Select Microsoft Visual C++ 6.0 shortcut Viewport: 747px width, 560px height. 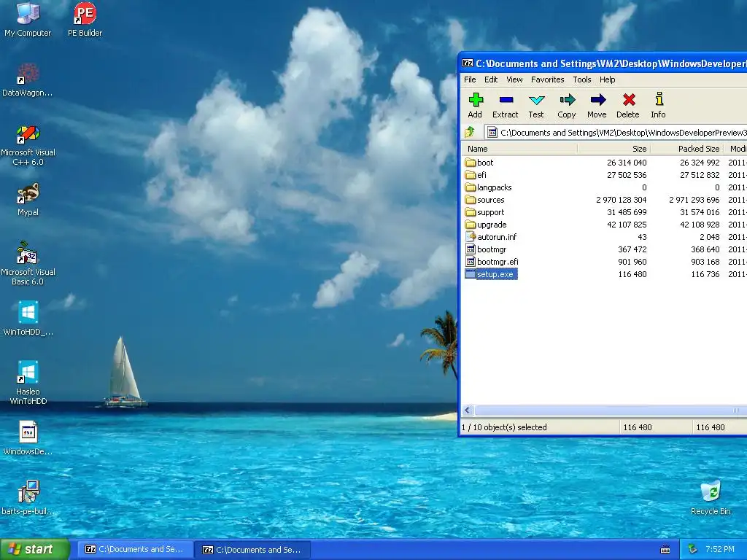[28, 144]
